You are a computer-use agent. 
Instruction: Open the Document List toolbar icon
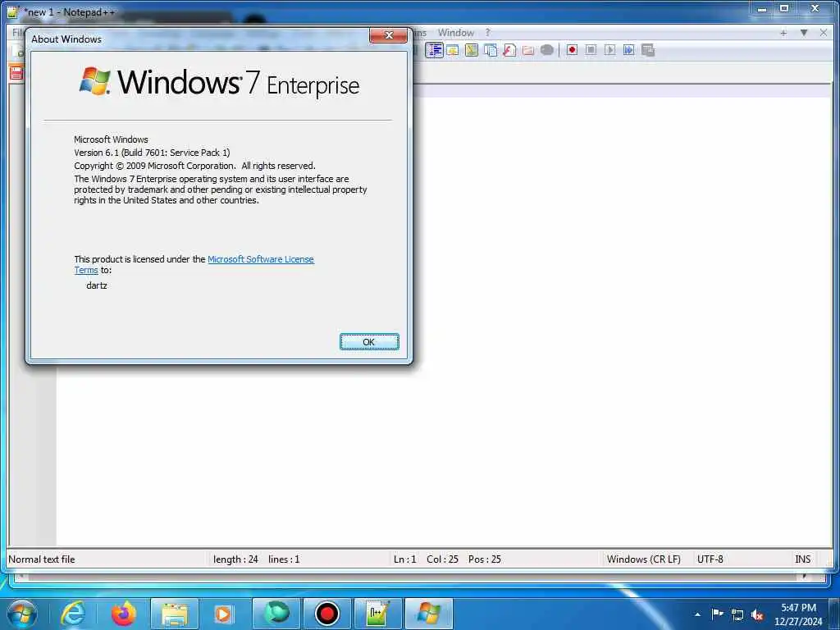pyautogui.click(x=491, y=50)
